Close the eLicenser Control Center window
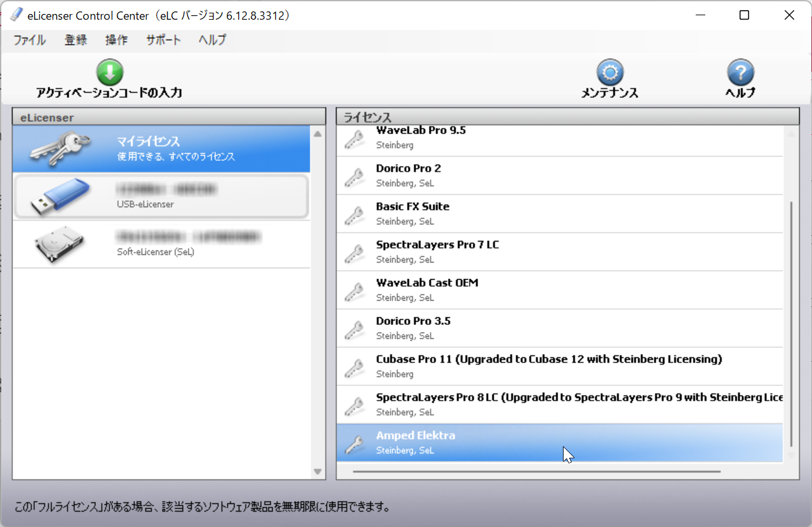 789,15
